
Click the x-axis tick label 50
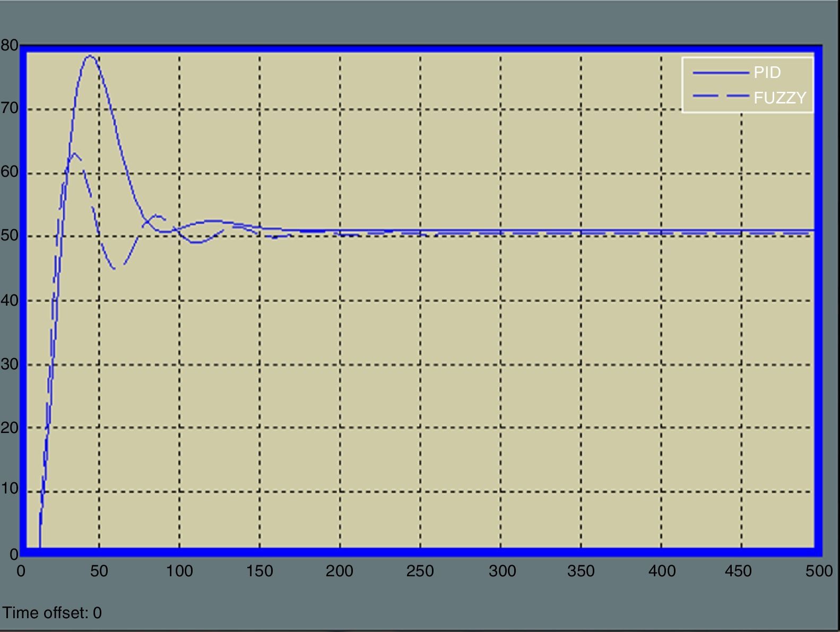[x=99, y=571]
